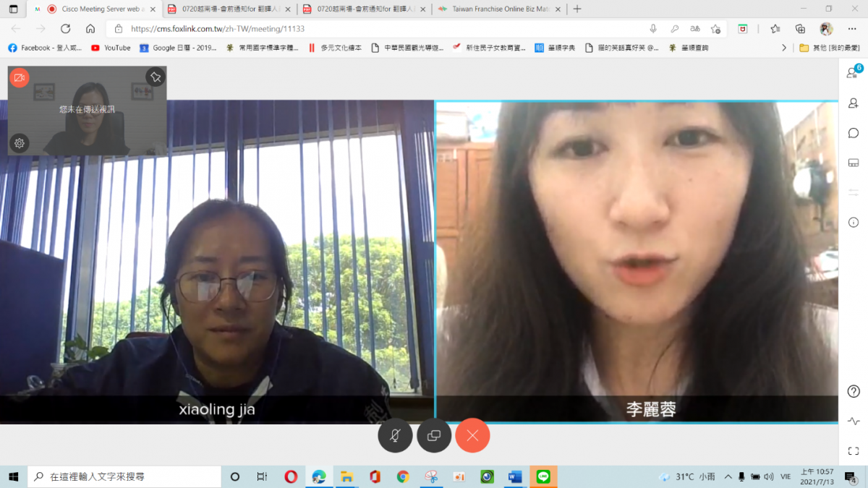This screenshot has width=868, height=488.
Task: Click the add participant icon
Action: (854, 104)
